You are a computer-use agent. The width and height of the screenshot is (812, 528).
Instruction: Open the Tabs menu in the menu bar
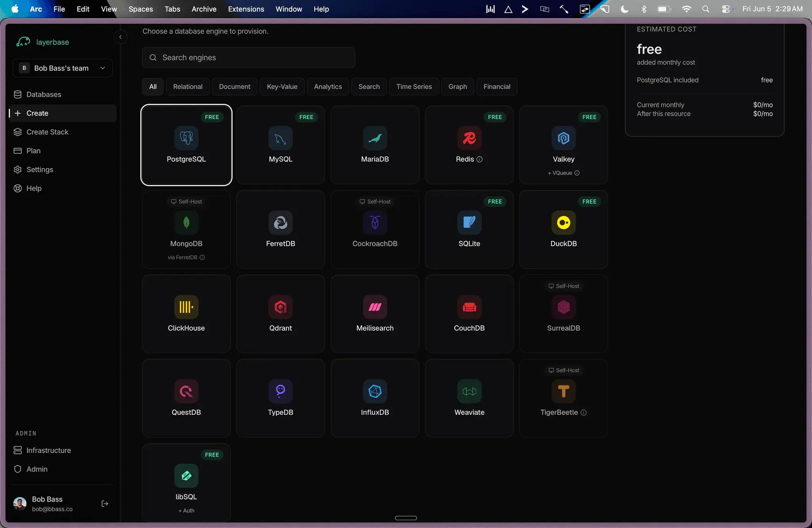(x=172, y=9)
